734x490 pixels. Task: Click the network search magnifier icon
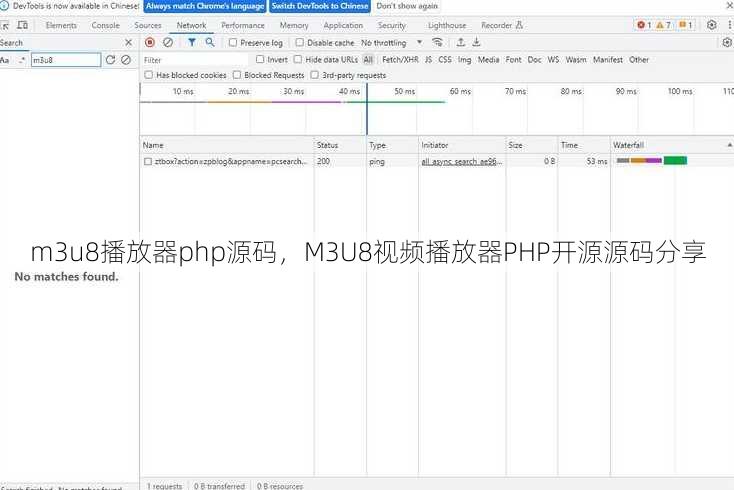tap(210, 43)
